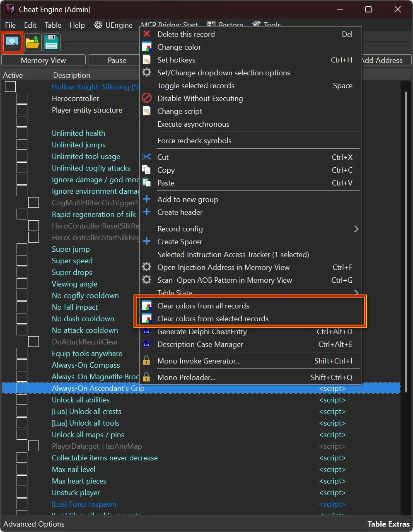413x532 pixels.
Task: Click the red X delete record icon
Action: pyautogui.click(x=147, y=34)
